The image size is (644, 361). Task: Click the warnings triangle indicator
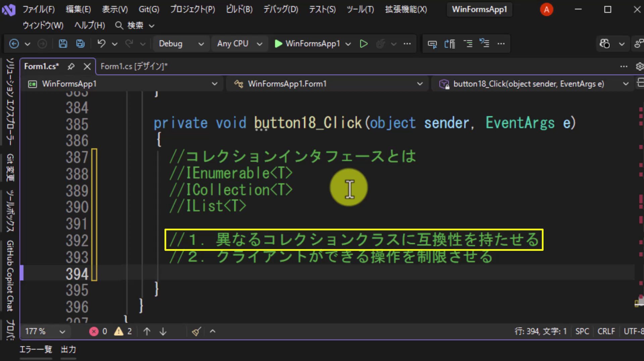coord(118,331)
